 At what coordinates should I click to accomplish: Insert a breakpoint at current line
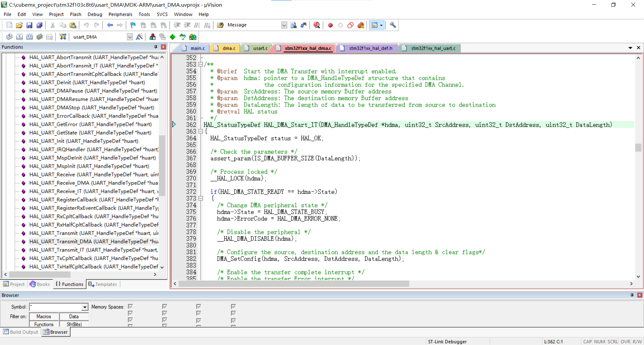tap(330, 25)
